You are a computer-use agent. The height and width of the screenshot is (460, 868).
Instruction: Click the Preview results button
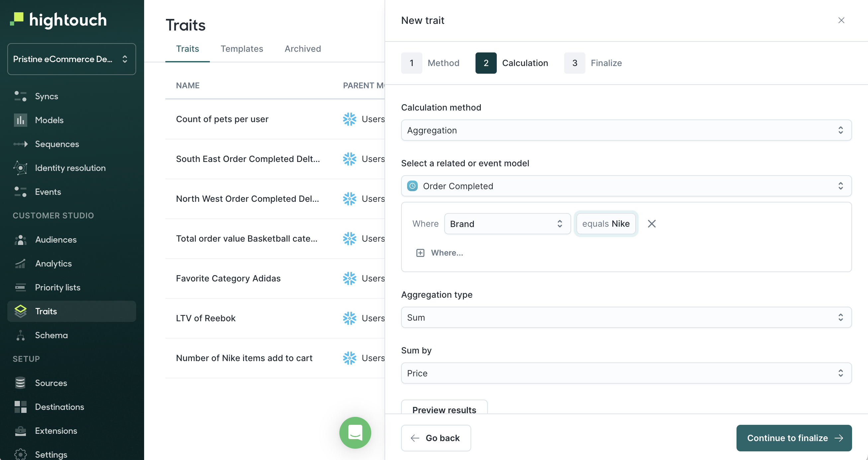[444, 410]
